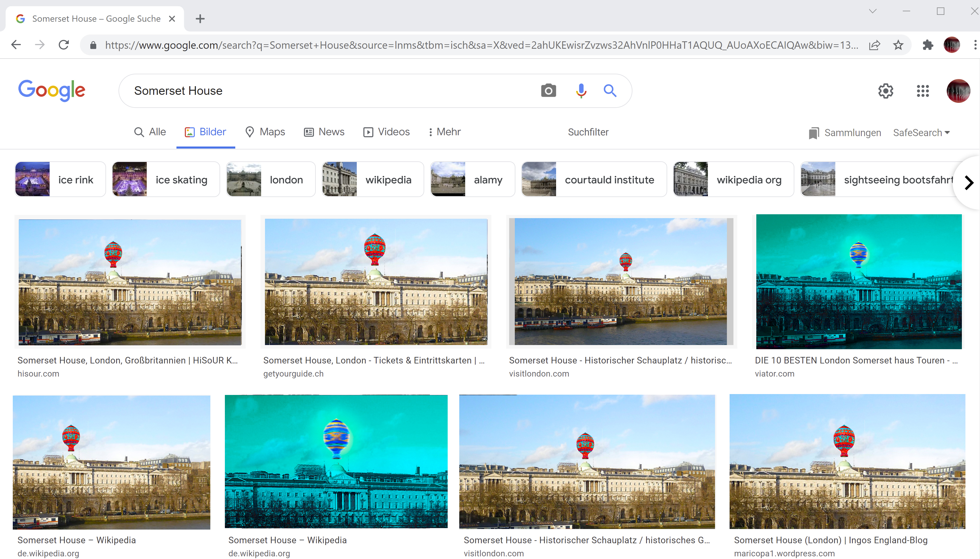The height and width of the screenshot is (559, 980).
Task: Open the viator.com teal Somerset House image
Action: coord(859,281)
